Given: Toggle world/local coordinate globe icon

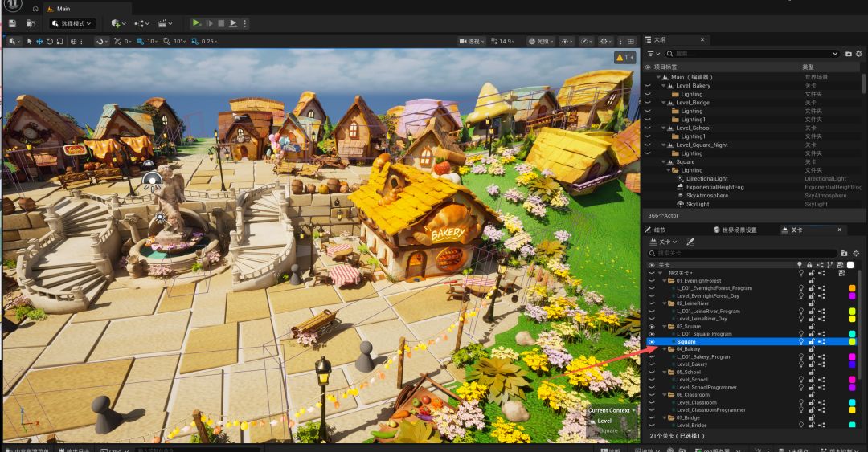Looking at the screenshot, I should [74, 42].
